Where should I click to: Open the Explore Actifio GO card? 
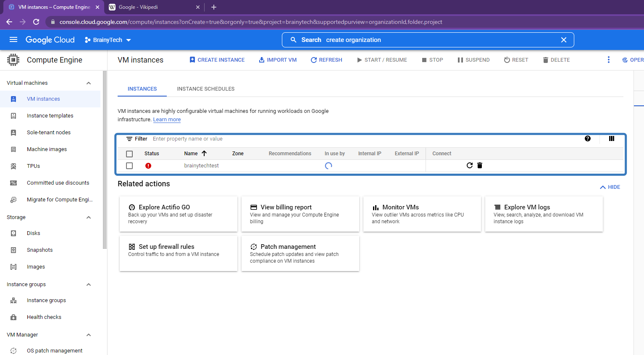pyautogui.click(x=179, y=214)
